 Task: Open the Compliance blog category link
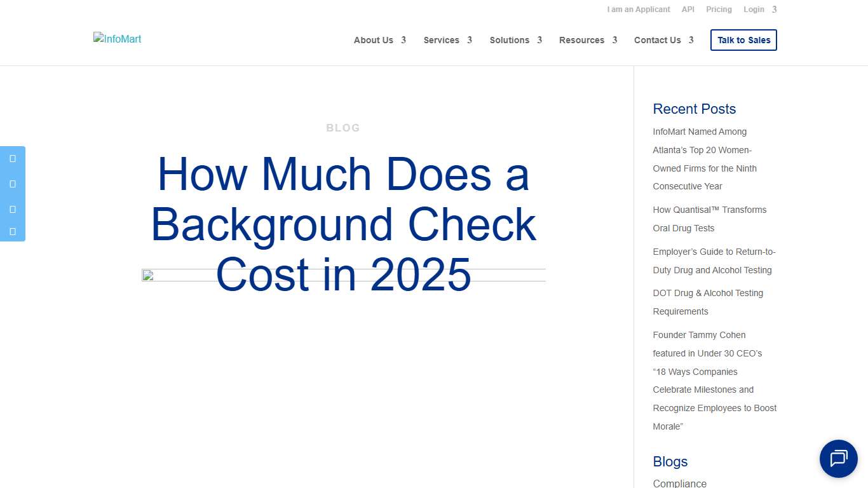point(679,483)
